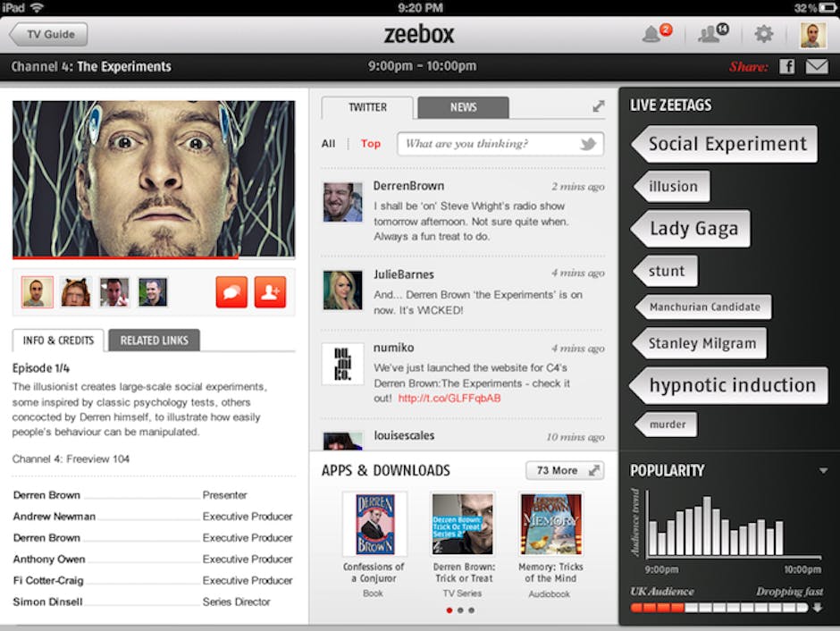Switch to the Related Links tab

[155, 341]
